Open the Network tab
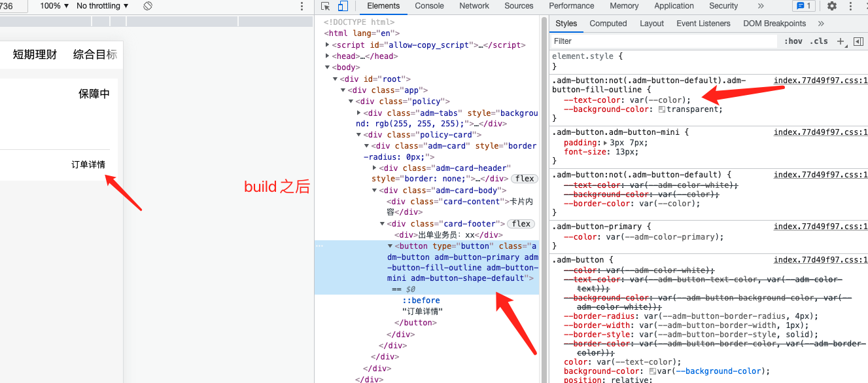This screenshot has width=868, height=383. [474, 6]
